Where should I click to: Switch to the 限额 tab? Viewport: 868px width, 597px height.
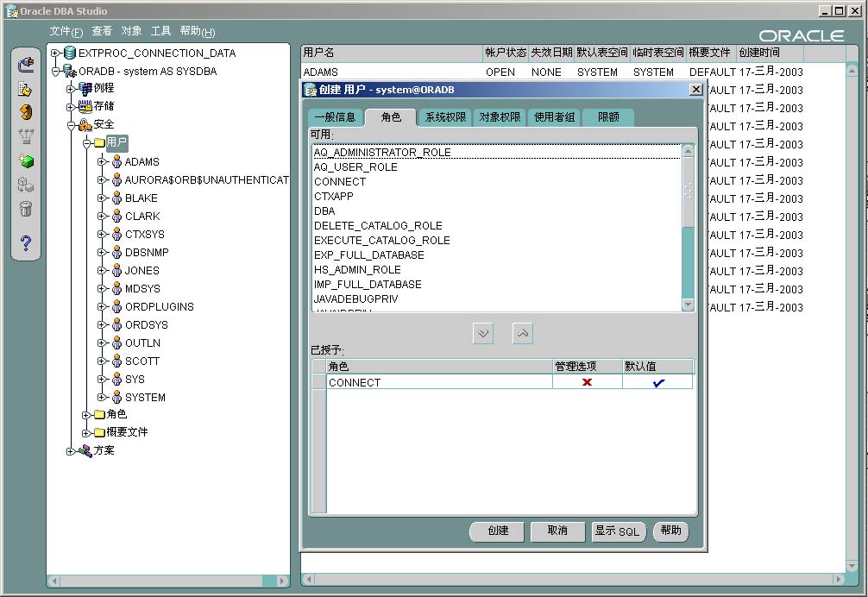point(608,117)
